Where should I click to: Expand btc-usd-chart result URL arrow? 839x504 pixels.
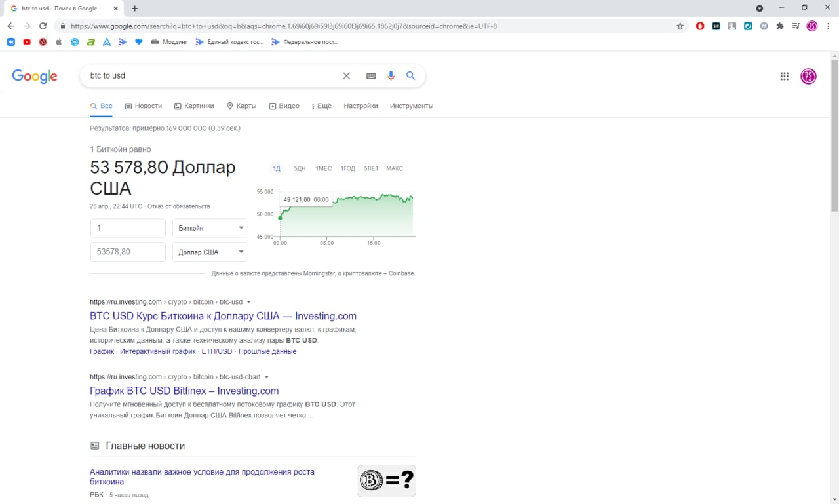point(267,378)
